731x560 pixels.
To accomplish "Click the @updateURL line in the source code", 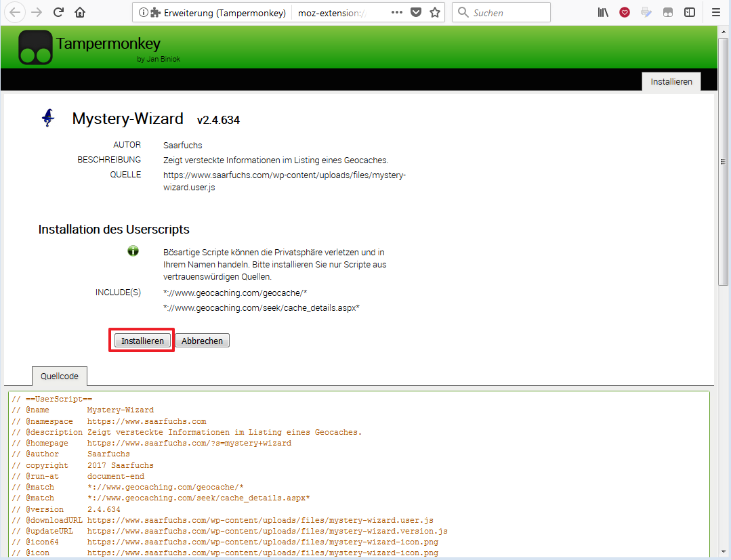I will tap(230, 531).
